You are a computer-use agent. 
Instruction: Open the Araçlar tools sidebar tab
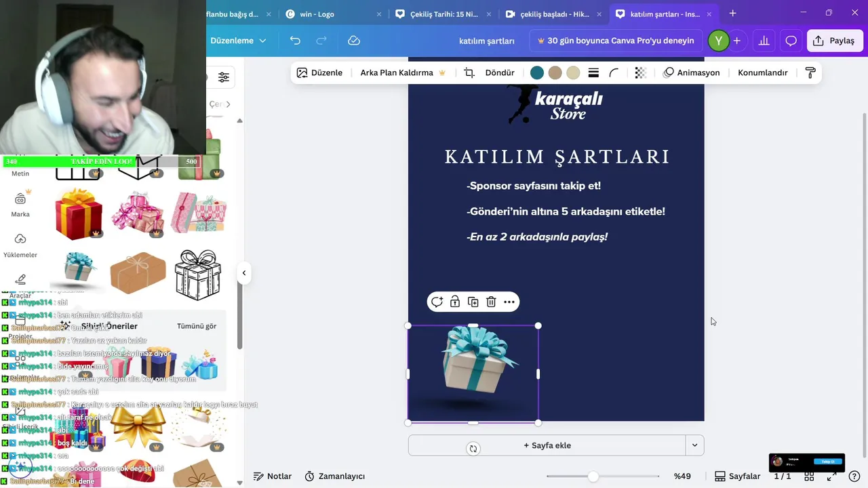pyautogui.click(x=20, y=286)
